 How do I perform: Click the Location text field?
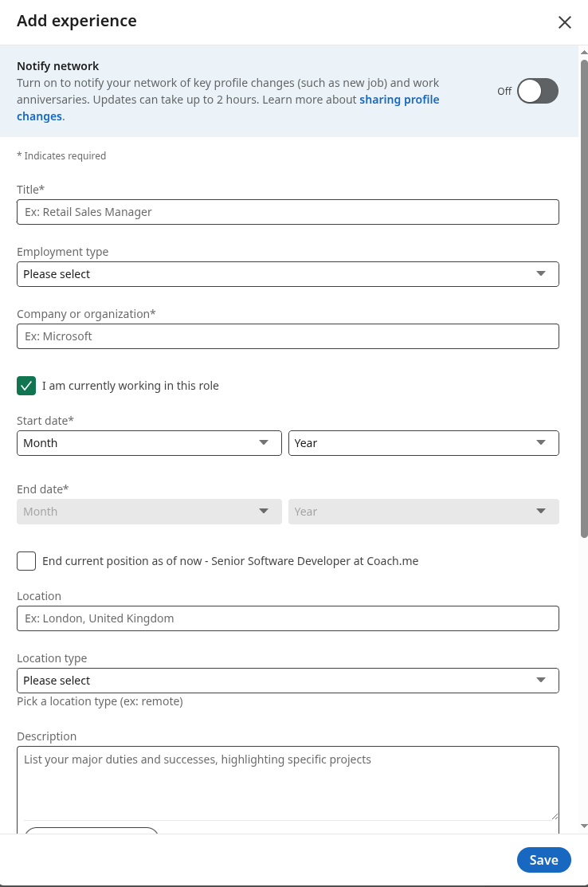tap(288, 618)
